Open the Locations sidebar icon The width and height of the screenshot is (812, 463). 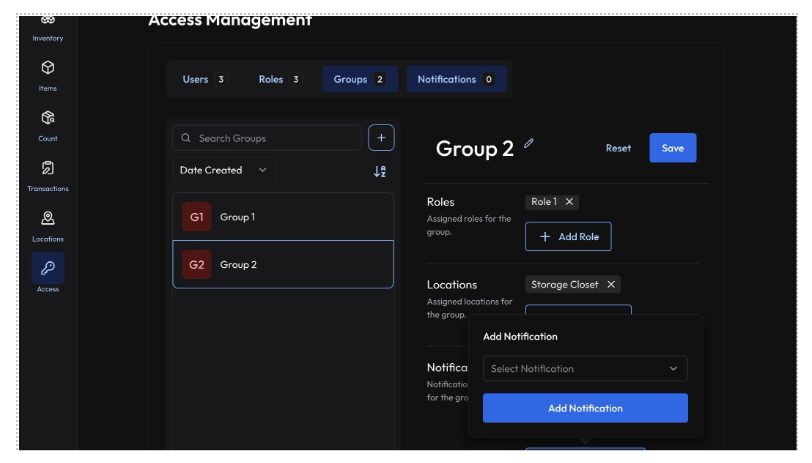[x=48, y=219]
